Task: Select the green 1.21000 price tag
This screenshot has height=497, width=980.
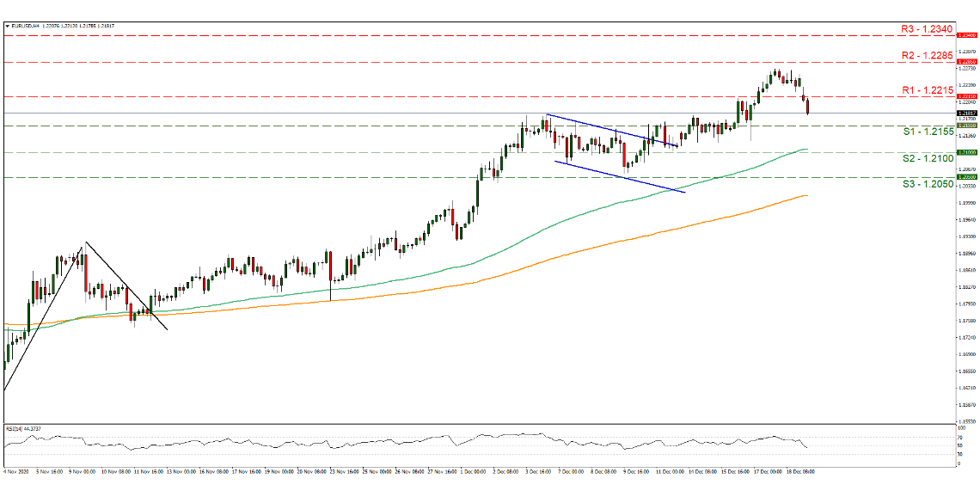Action: click(x=966, y=152)
